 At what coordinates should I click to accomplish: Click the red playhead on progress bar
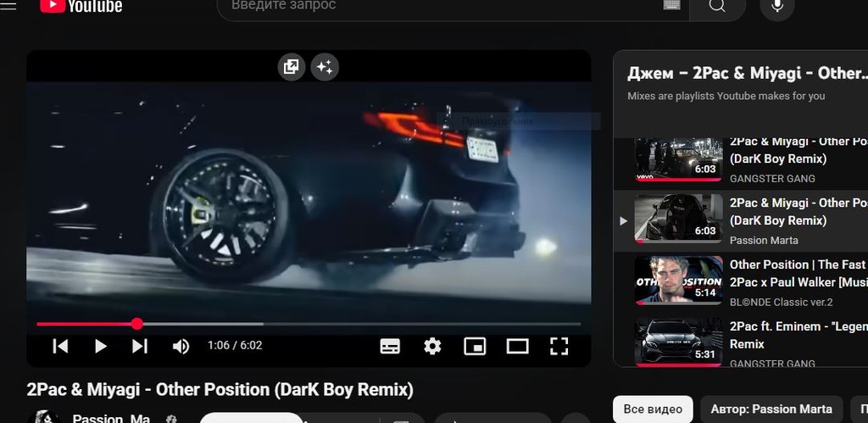137,324
